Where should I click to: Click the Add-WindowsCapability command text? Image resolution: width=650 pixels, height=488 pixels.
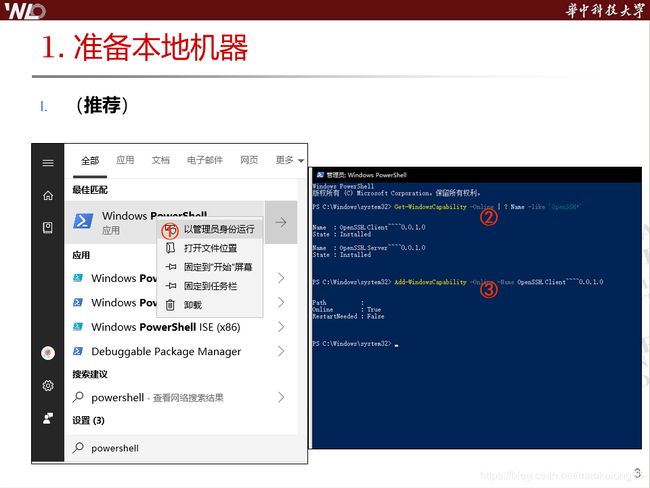tap(430, 282)
